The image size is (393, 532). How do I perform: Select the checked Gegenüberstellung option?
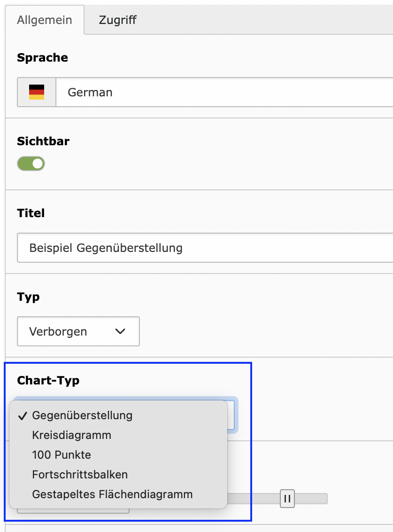click(82, 415)
